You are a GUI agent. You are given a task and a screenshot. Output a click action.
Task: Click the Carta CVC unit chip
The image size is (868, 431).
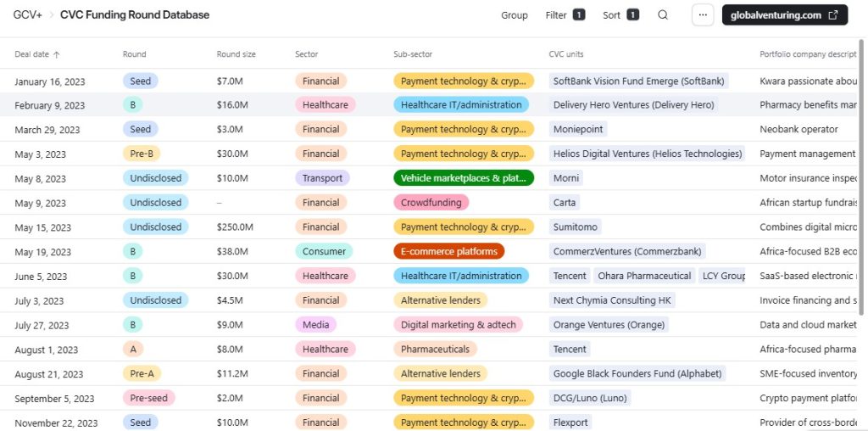coord(565,202)
